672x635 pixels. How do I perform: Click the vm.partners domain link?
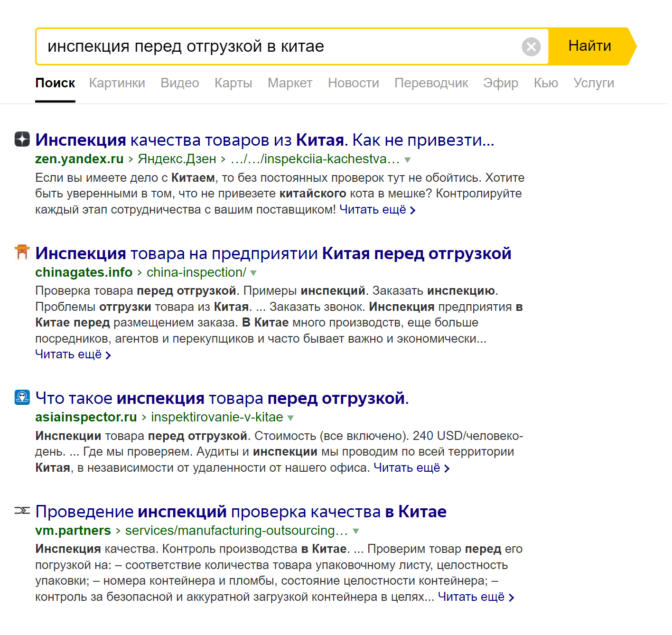coord(73,531)
